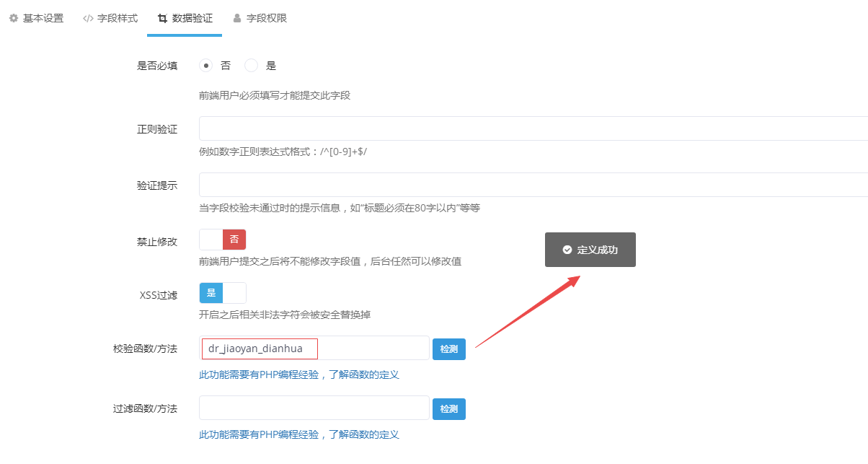The height and width of the screenshot is (464, 868).
Task: Select the 是 radio for 是否必填
Action: tap(251, 65)
